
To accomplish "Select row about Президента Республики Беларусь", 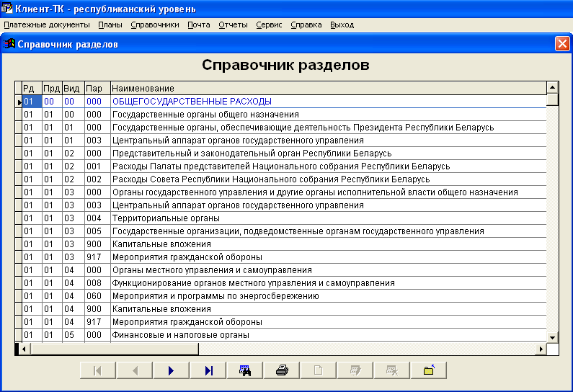I will (x=284, y=127).
